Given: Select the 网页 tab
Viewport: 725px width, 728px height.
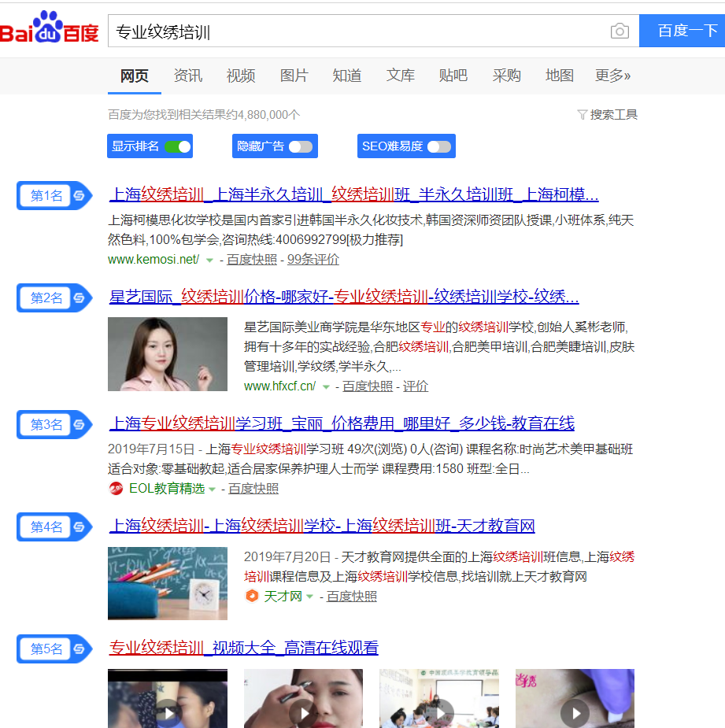Looking at the screenshot, I should (135, 76).
